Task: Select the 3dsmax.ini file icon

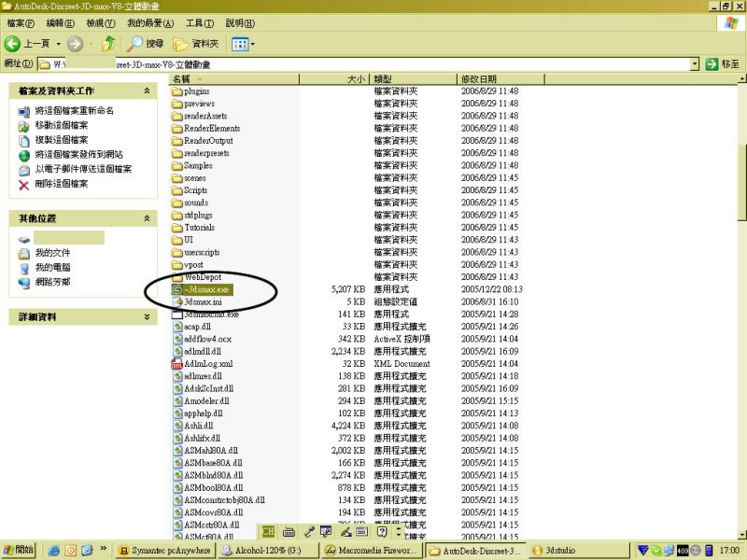Action: coord(177,301)
